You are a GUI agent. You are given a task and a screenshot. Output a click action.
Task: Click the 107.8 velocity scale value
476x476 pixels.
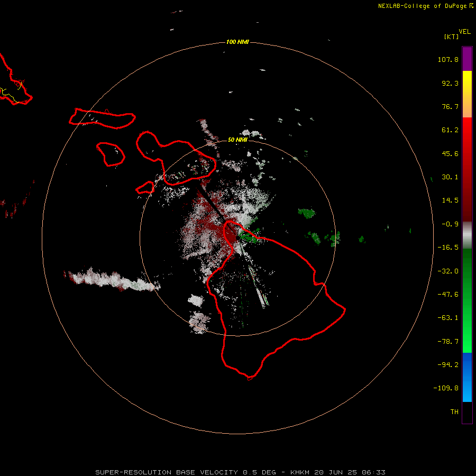448,59
